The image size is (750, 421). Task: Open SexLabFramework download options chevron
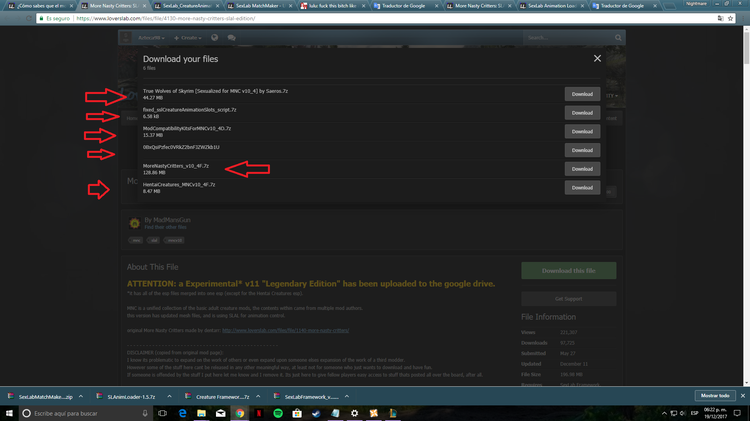pyautogui.click(x=347, y=397)
